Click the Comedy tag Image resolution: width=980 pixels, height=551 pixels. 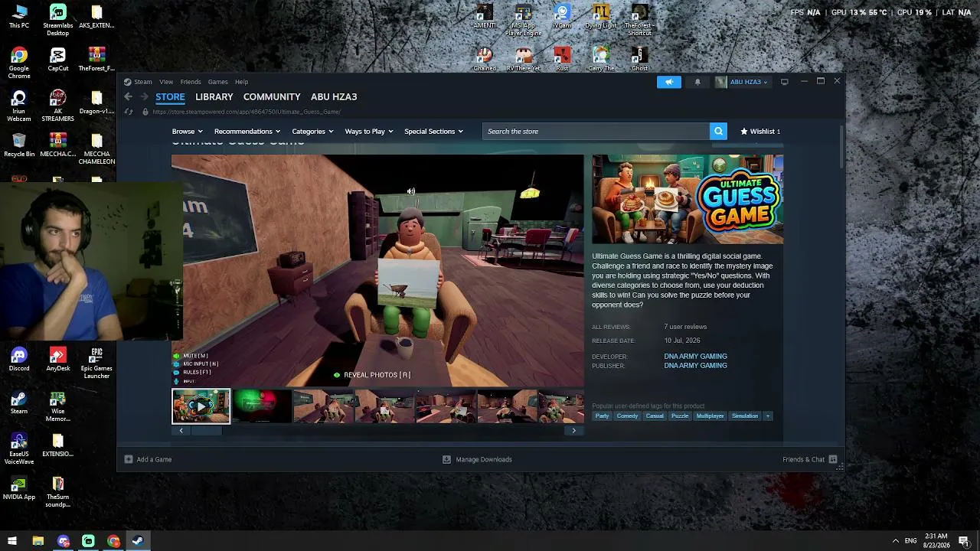627,416
